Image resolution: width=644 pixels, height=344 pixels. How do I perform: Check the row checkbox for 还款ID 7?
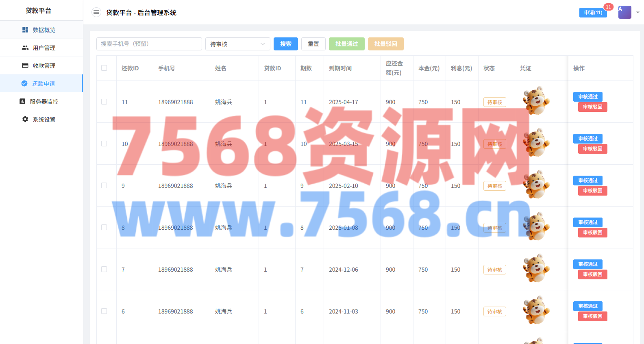(104, 269)
